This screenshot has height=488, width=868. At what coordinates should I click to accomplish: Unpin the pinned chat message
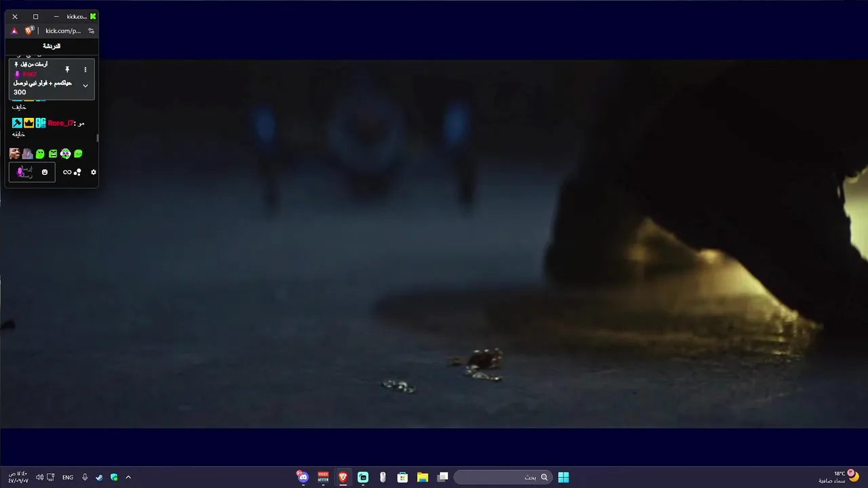click(67, 69)
